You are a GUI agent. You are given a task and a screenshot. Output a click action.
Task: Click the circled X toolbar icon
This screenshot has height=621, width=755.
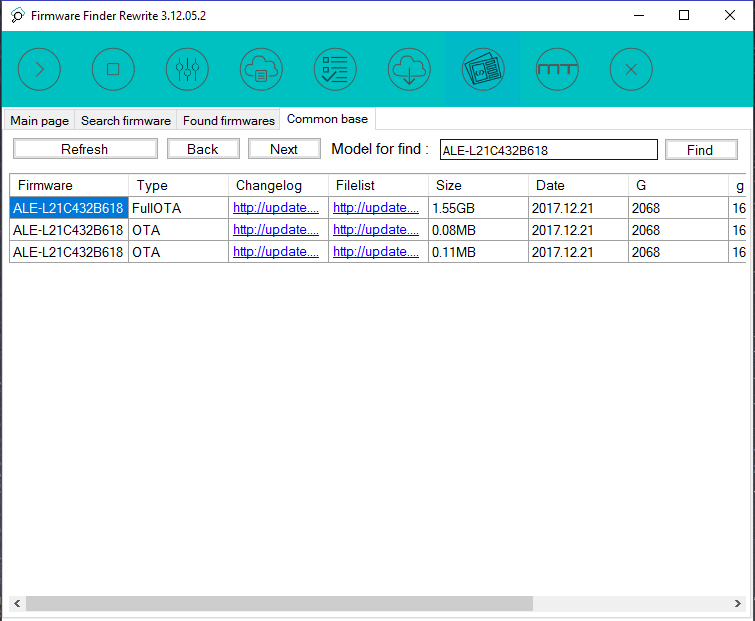(631, 69)
